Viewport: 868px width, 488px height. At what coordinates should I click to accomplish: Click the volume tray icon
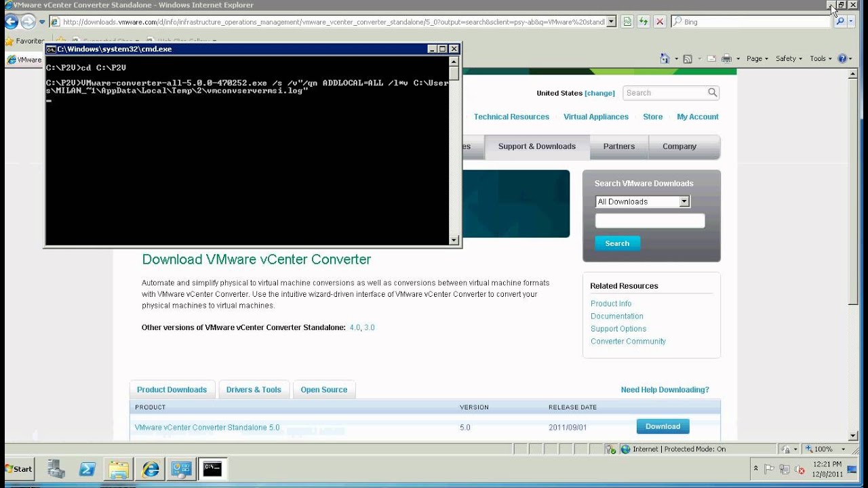coord(800,468)
